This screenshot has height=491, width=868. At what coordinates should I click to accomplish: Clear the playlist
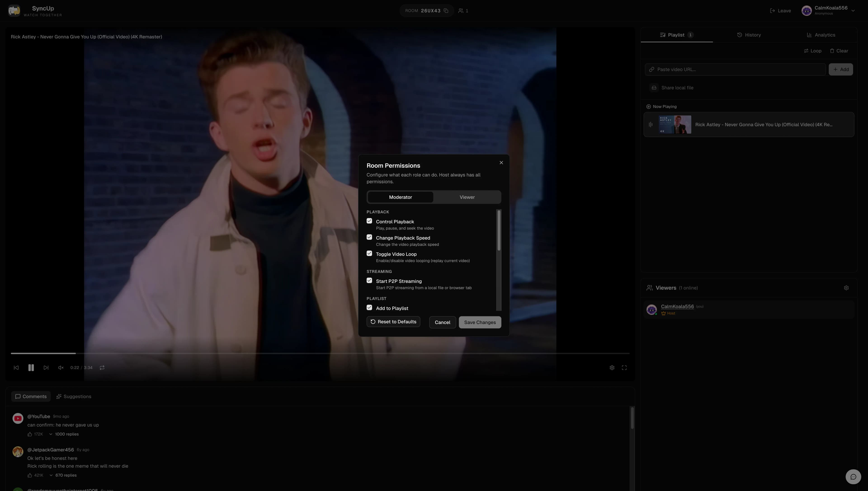[839, 51]
